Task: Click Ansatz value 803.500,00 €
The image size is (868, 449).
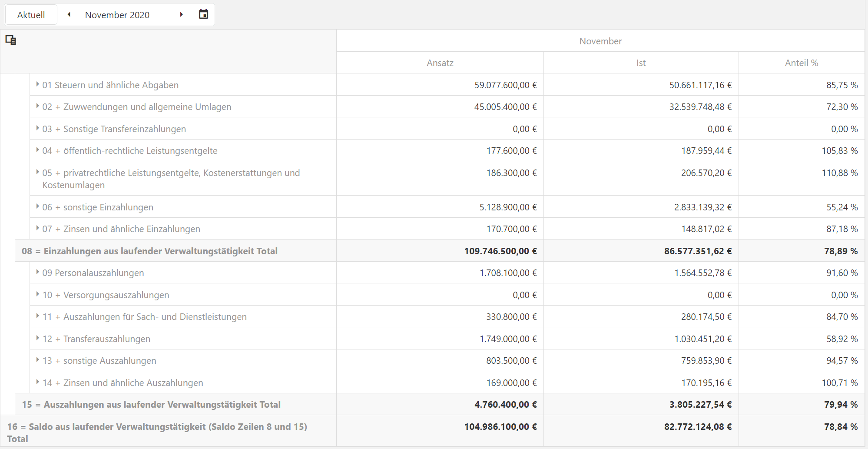Action: (512, 360)
